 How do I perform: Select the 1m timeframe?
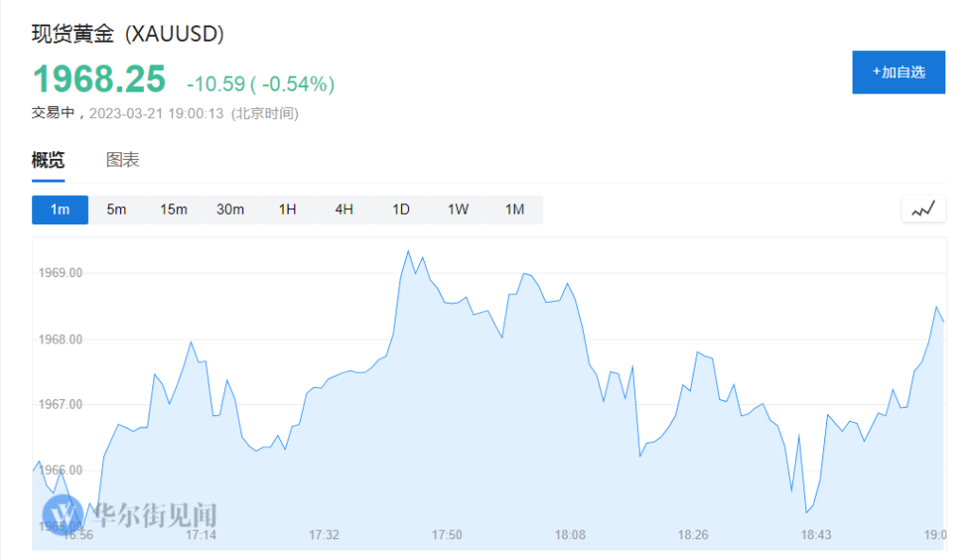pyautogui.click(x=60, y=209)
